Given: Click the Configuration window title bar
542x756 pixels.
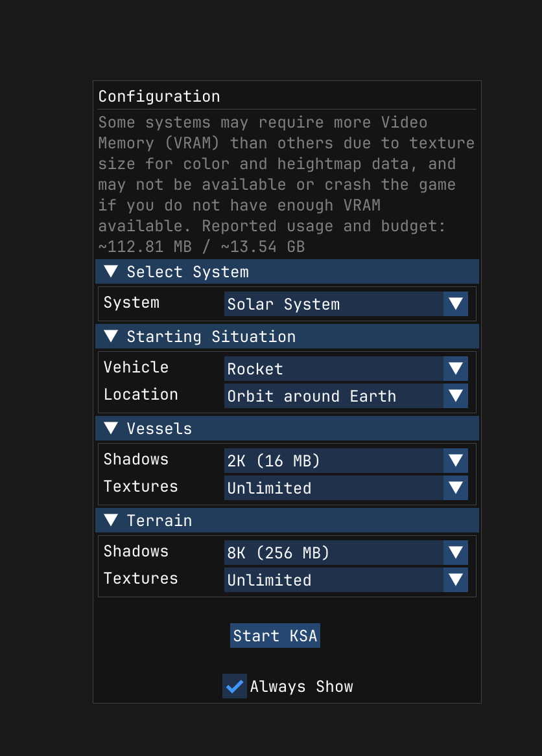Looking at the screenshot, I should click(287, 97).
